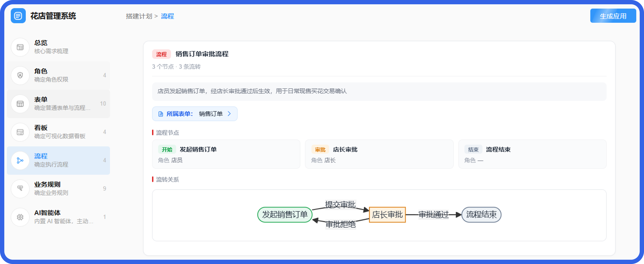Viewport: 644px width, 264px height.
Task: Click the red 流程 tag badge
Action: tap(162, 54)
